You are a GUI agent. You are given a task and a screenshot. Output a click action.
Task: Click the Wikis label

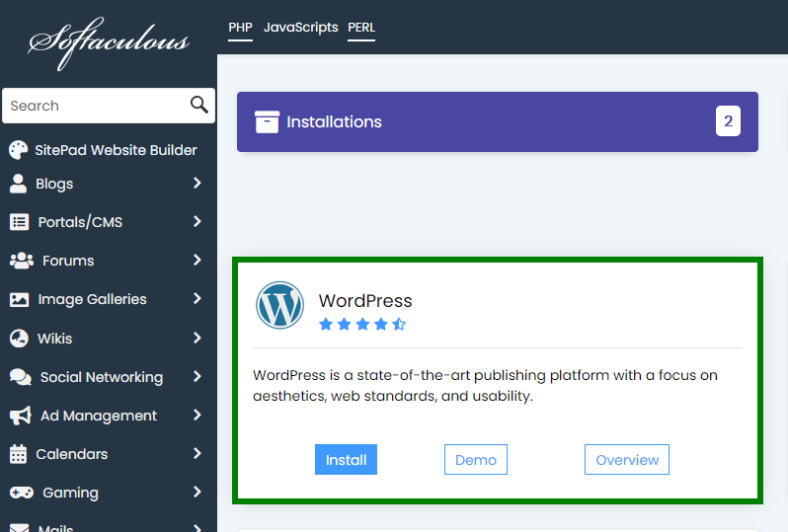pyautogui.click(x=54, y=339)
